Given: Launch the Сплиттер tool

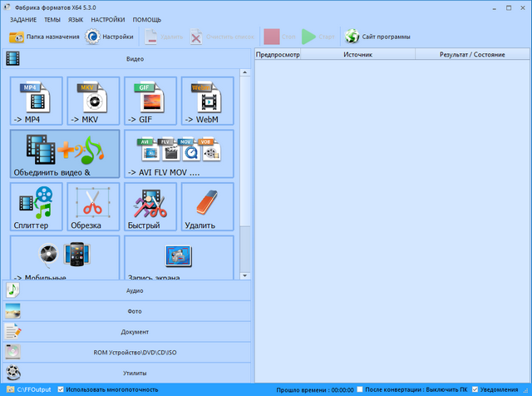Looking at the screenshot, I should 37,207.
